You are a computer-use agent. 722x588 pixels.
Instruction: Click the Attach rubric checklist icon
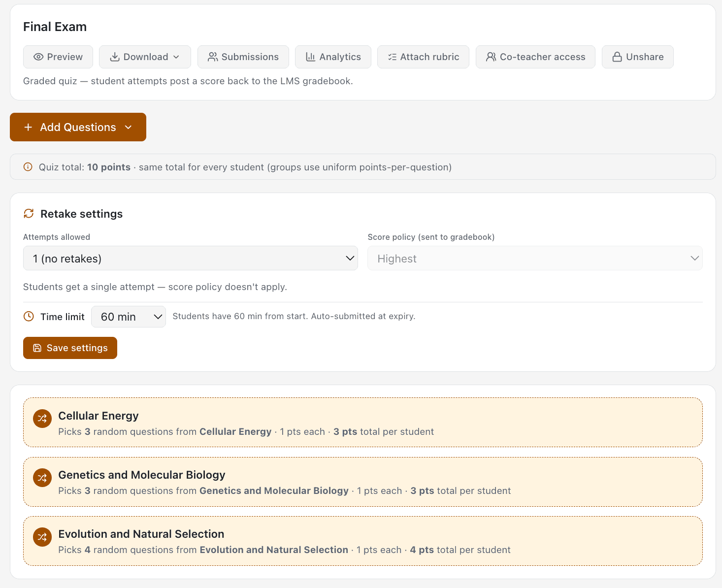(x=392, y=57)
